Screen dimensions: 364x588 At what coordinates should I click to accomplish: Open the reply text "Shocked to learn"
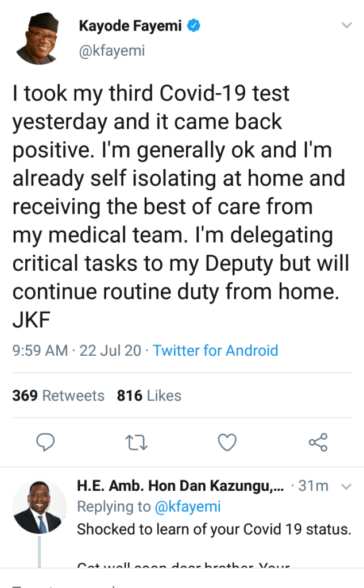pyautogui.click(x=214, y=529)
